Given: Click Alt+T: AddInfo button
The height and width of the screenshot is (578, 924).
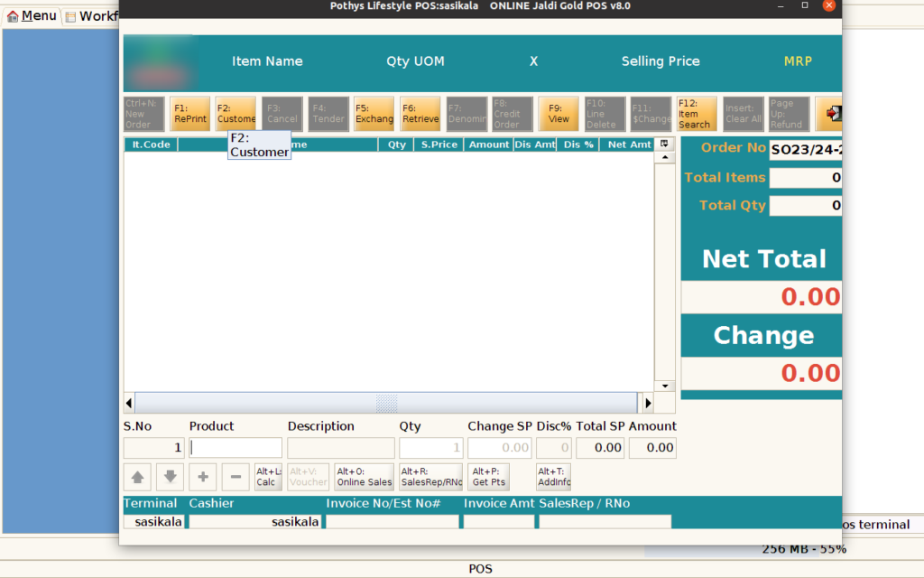Looking at the screenshot, I should 554,477.
